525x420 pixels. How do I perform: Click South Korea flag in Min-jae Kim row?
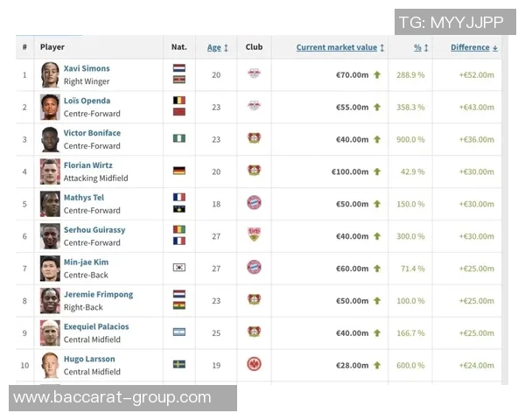[x=179, y=267]
